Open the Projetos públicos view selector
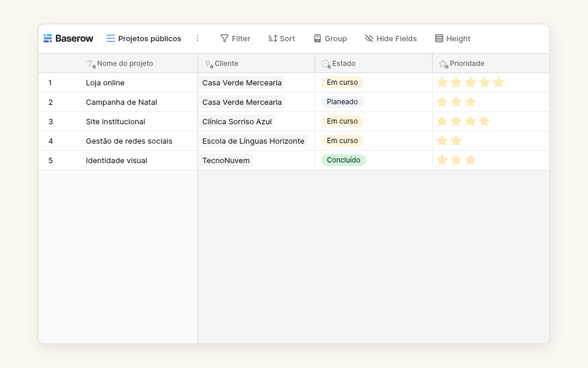The height and width of the screenshot is (368, 588). point(144,38)
